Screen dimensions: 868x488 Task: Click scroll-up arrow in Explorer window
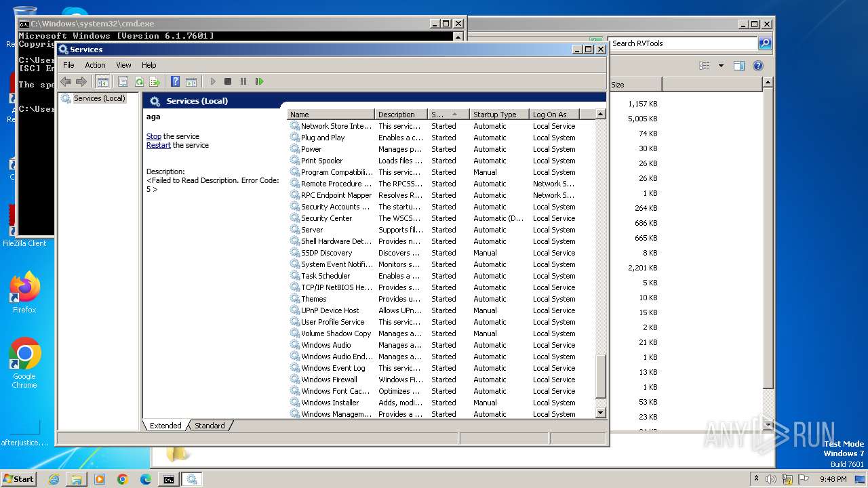coord(768,83)
